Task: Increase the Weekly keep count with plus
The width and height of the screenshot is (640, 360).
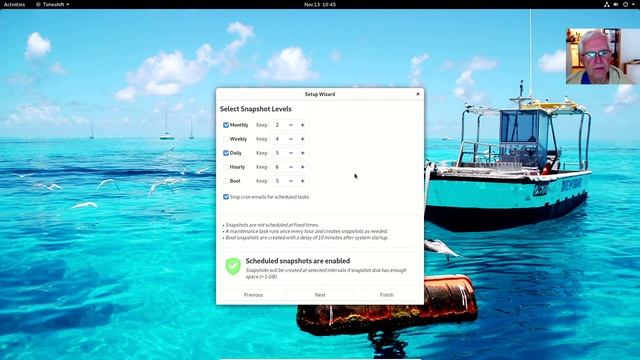Action: tap(302, 139)
